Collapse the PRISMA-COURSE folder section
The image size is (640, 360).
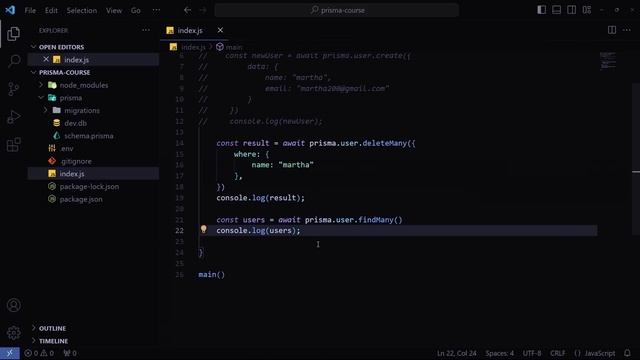pos(33,72)
